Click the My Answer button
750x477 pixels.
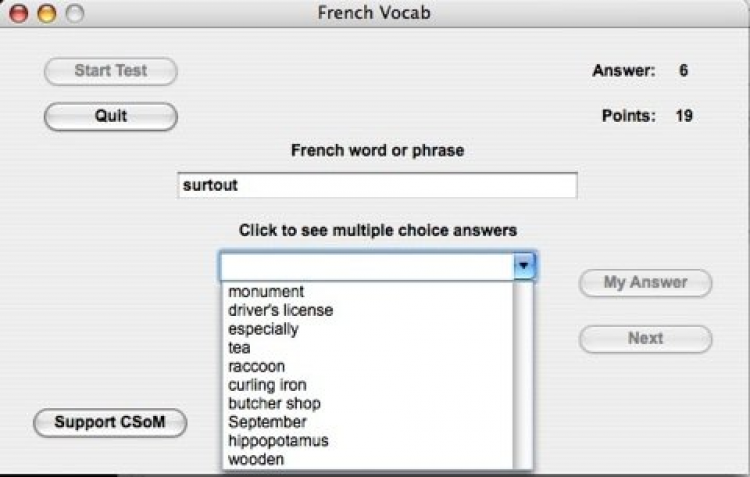[x=645, y=283]
